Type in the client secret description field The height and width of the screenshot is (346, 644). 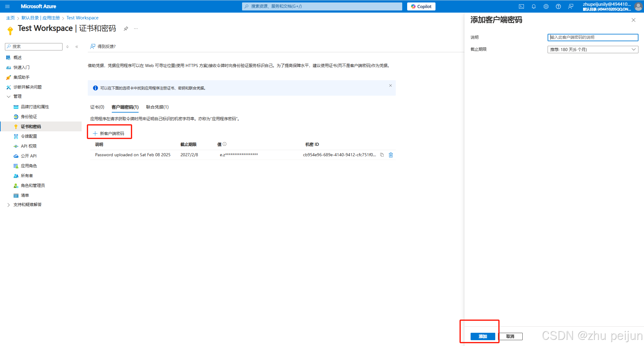[x=592, y=37]
